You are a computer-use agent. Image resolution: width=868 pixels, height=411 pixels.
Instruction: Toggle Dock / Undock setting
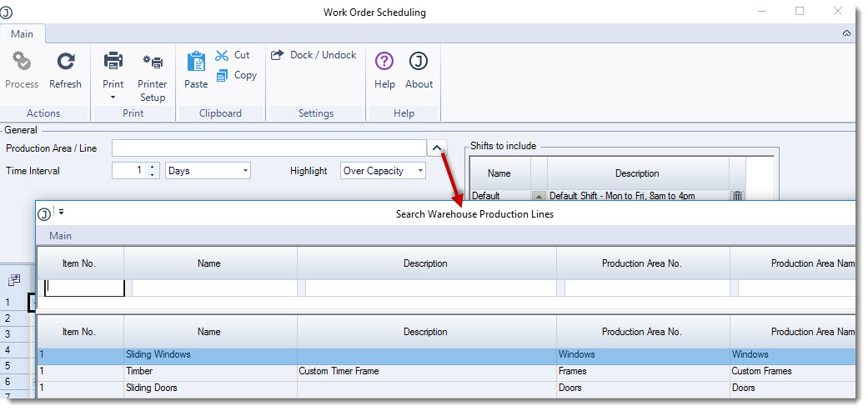pos(314,55)
